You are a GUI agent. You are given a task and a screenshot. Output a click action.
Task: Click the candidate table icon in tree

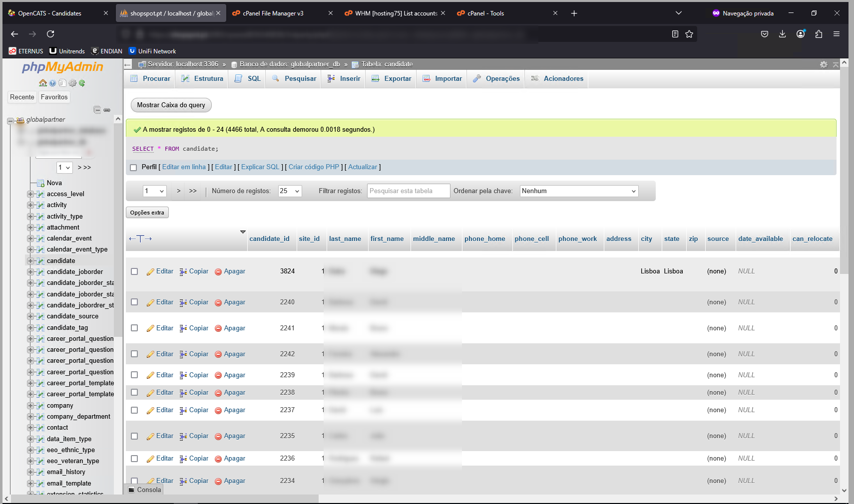click(40, 261)
